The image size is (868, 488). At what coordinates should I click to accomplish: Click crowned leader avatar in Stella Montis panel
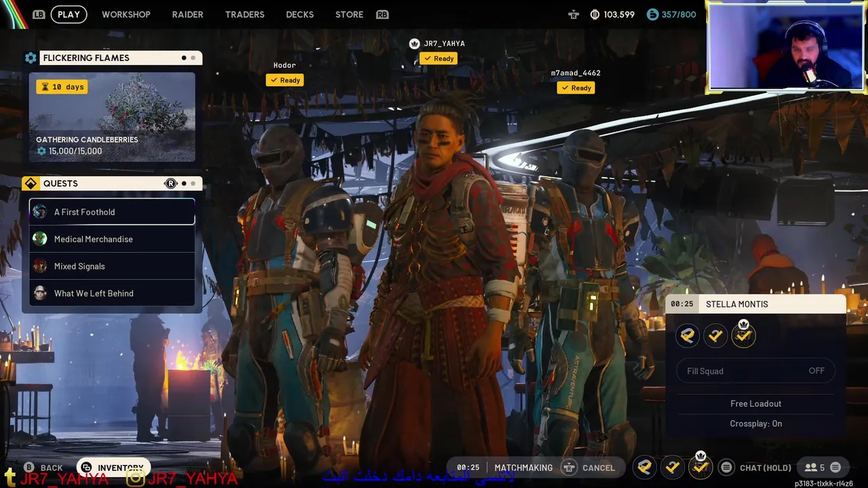click(x=743, y=335)
